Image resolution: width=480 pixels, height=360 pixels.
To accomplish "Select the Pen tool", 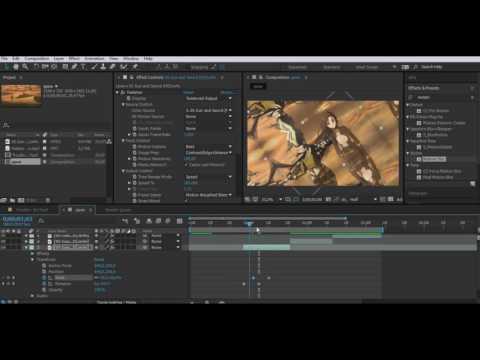I will point(75,67).
